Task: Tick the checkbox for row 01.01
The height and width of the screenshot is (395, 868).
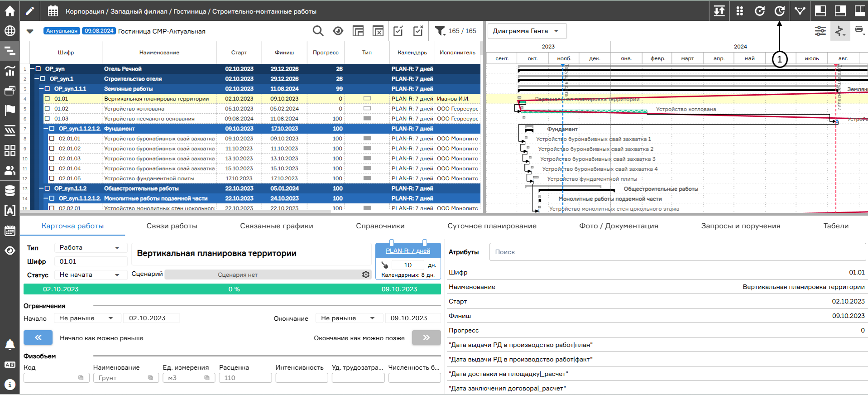Action: [x=47, y=99]
